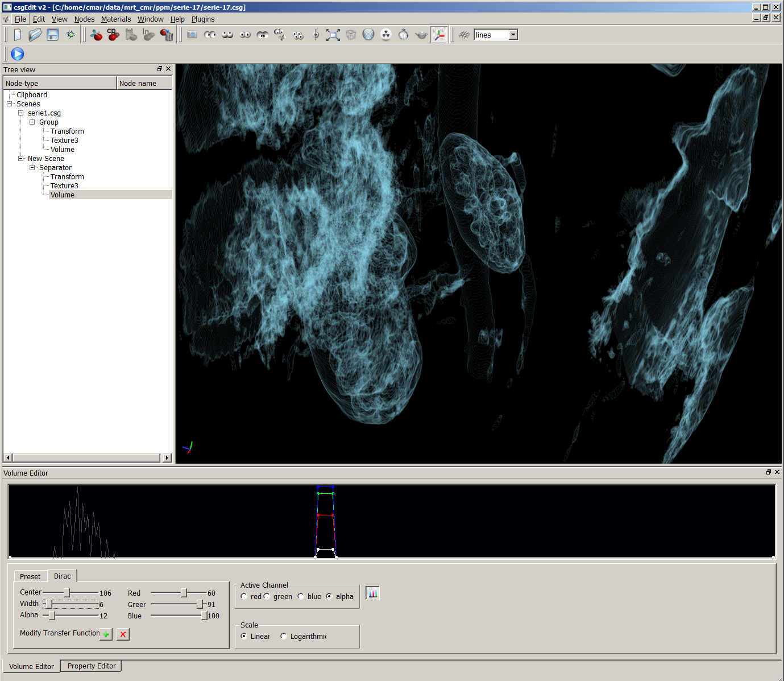Click the camera snapshot toolbar icon
The height and width of the screenshot is (681, 784).
192,35
